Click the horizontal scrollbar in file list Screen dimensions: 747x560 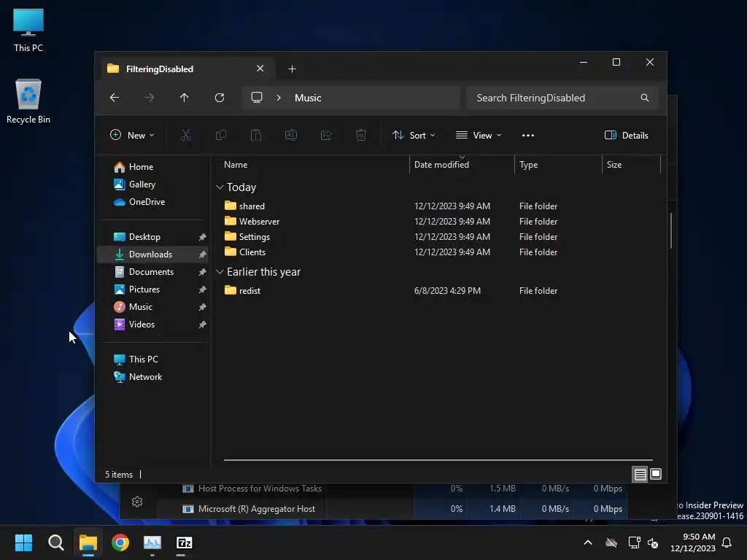[x=438, y=460]
